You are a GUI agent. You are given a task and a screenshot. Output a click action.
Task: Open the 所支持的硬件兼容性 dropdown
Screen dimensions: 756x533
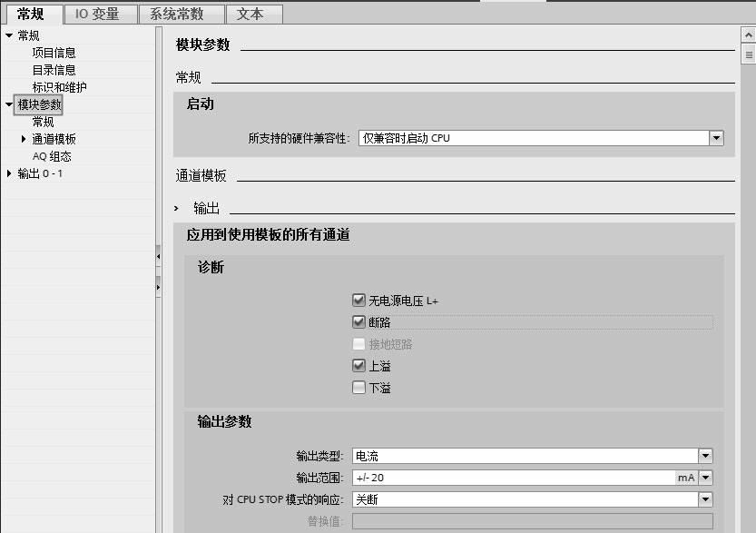[x=716, y=138]
